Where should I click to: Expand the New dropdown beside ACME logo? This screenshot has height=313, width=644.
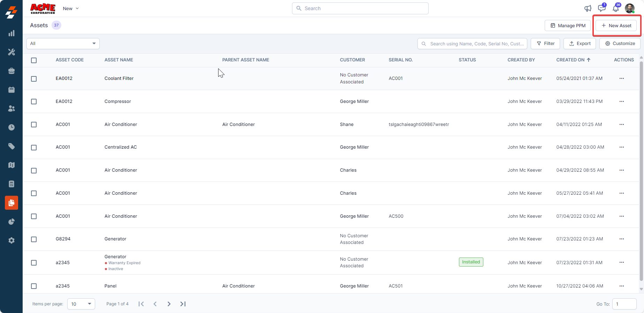tap(71, 8)
